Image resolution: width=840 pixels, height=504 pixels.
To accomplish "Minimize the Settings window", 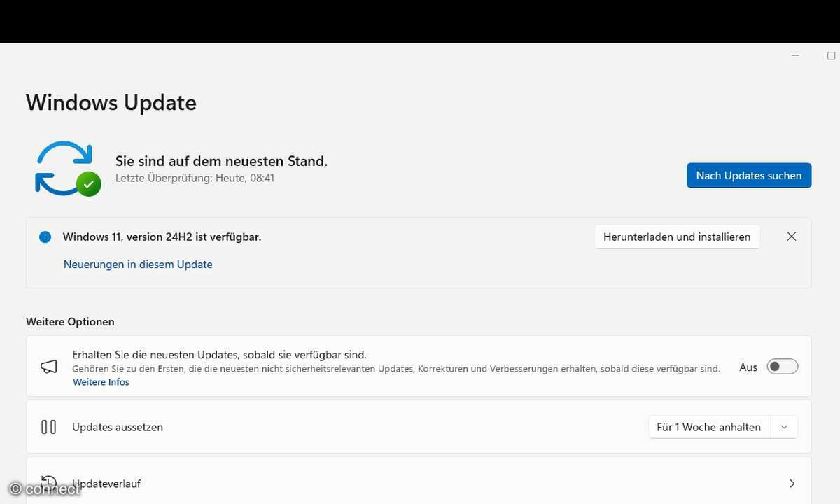I will click(x=795, y=55).
